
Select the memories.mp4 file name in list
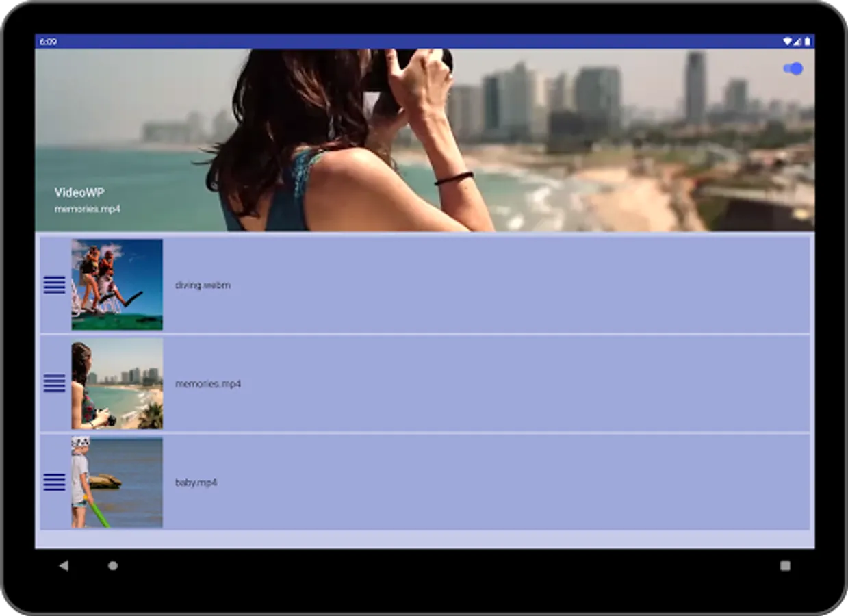[208, 384]
